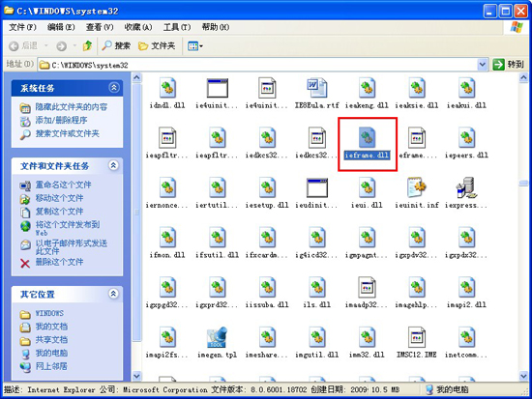Image resolution: width=532 pixels, height=399 pixels.
Task: Open the 收藏(A) menu
Action: pos(138,27)
